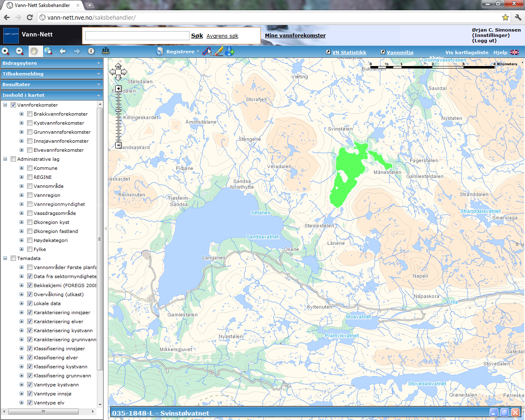Image resolution: width=525 pixels, height=420 pixels.
Task: Click the select-feature pointer icon
Action: (x=207, y=51)
